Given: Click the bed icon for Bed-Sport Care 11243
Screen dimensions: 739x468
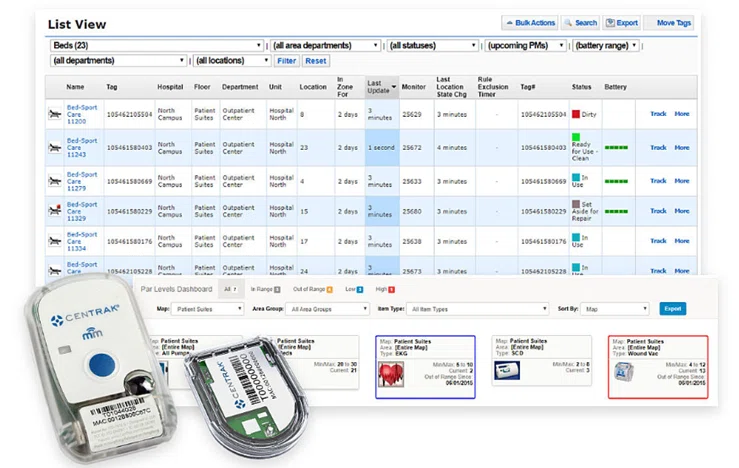Looking at the screenshot, I should (55, 148).
